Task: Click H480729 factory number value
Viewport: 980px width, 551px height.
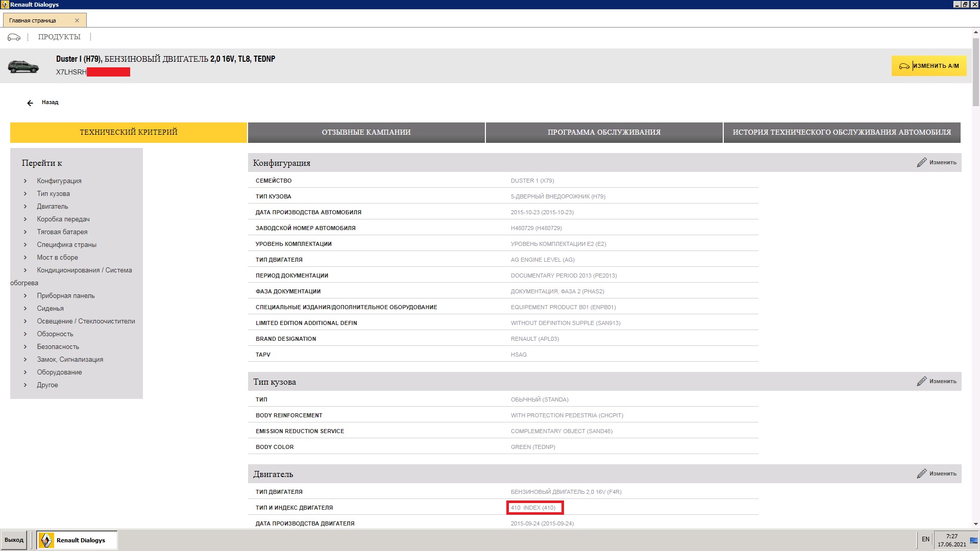Action: click(536, 228)
